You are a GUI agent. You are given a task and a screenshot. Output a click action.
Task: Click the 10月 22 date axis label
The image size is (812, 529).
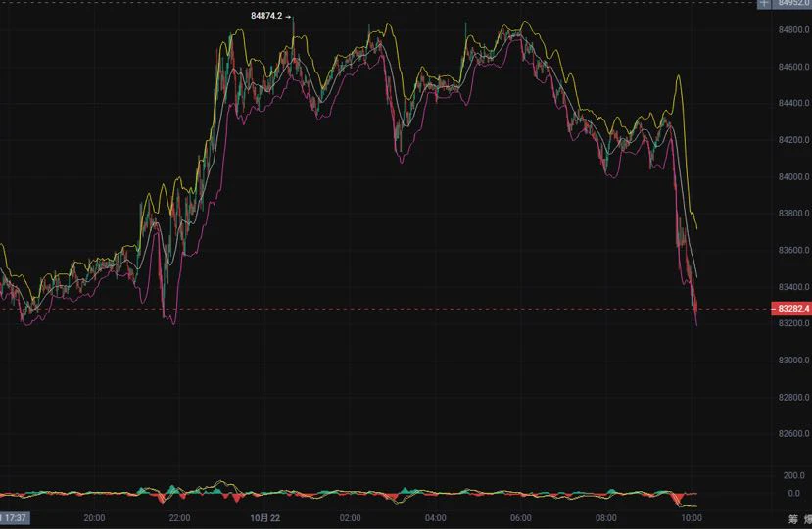click(x=264, y=518)
